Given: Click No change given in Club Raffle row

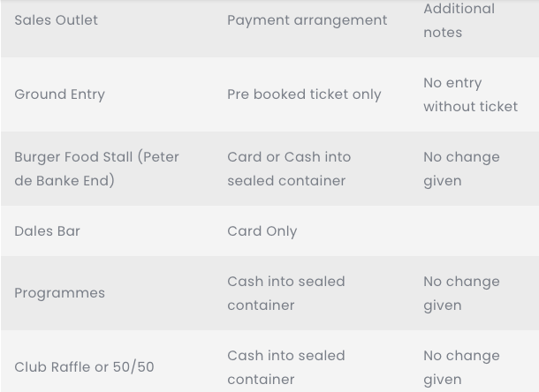Looking at the screenshot, I should tap(461, 367).
